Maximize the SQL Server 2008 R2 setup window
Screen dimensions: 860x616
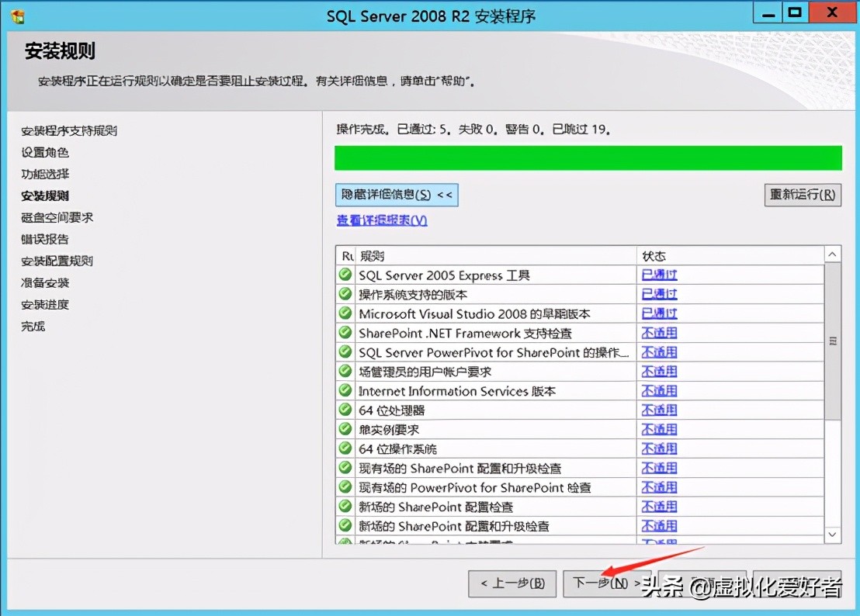(795, 12)
